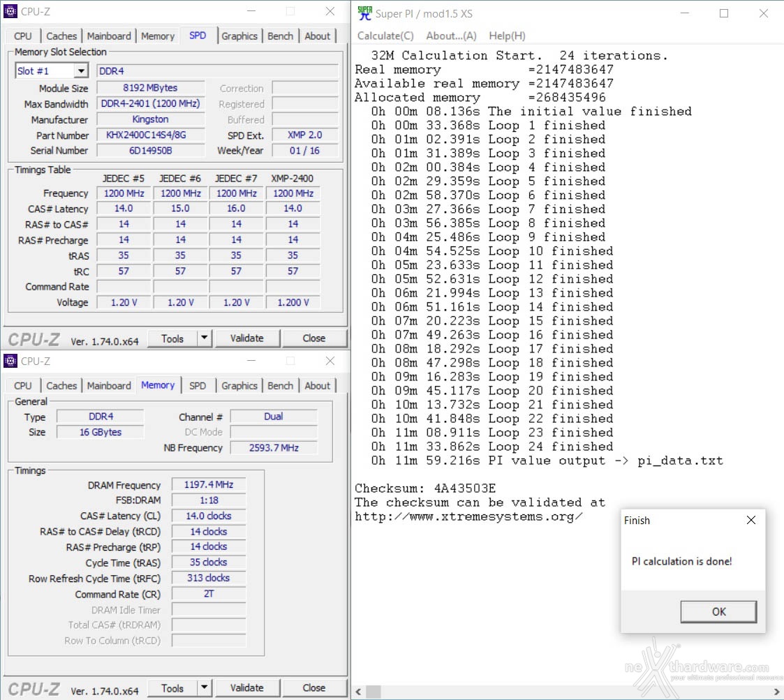Image resolution: width=784 pixels, height=700 pixels.
Task: Maximize the Super PI window
Action: point(723,13)
